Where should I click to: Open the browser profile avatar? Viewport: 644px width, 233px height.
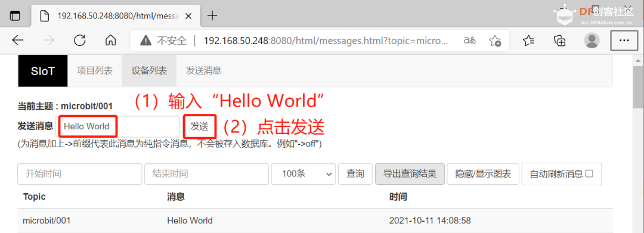point(592,40)
